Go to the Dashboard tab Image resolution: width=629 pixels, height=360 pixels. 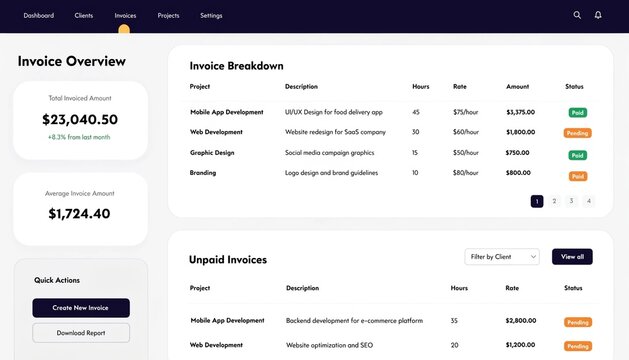pyautogui.click(x=39, y=16)
